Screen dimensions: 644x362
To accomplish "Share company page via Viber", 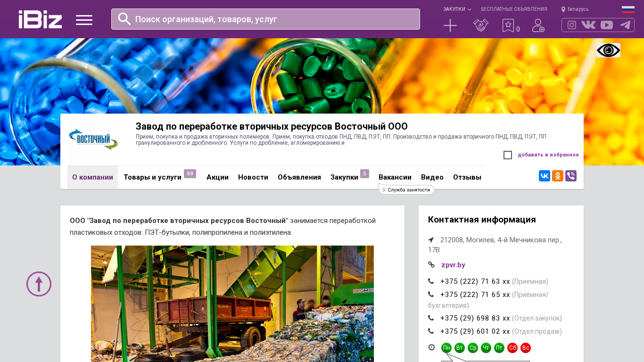I will tap(571, 176).
